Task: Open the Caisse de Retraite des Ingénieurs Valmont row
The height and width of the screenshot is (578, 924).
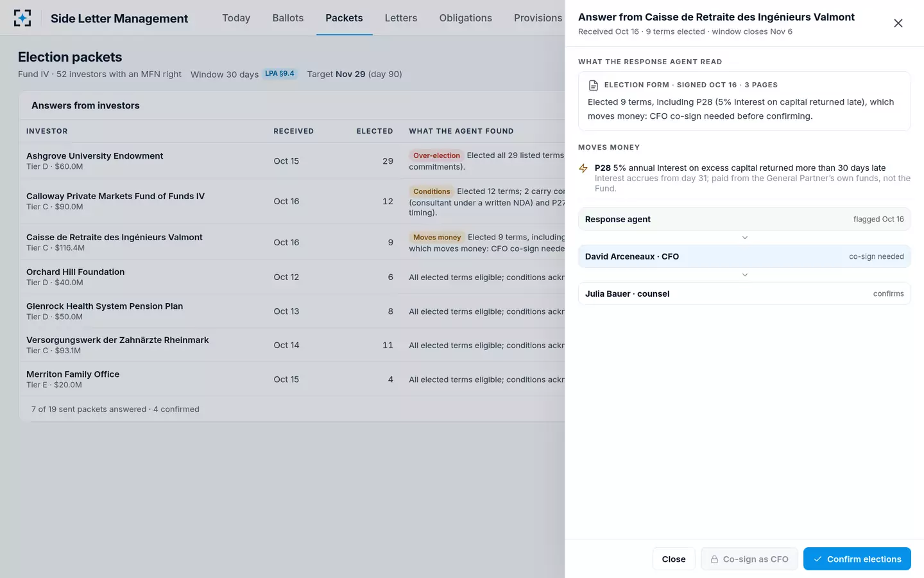Action: pos(292,242)
